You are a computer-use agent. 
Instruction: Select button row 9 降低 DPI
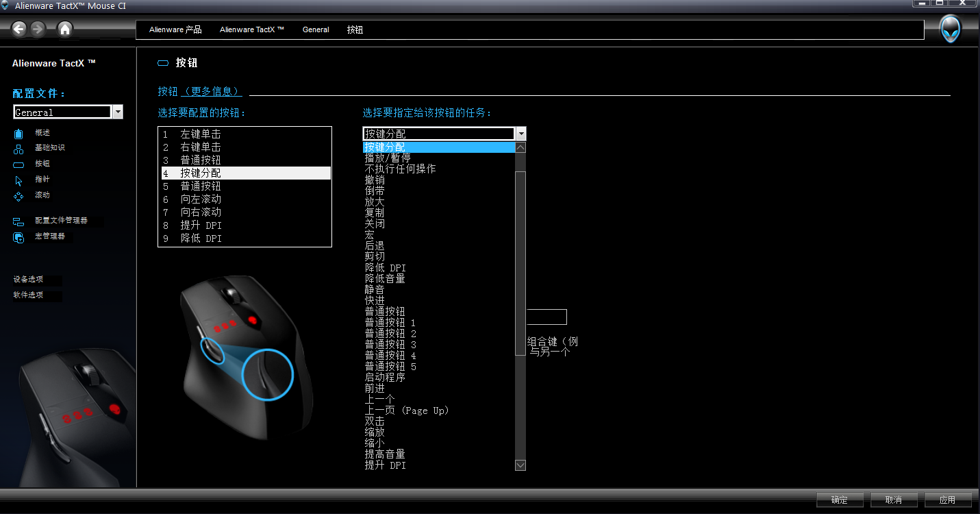pos(245,238)
